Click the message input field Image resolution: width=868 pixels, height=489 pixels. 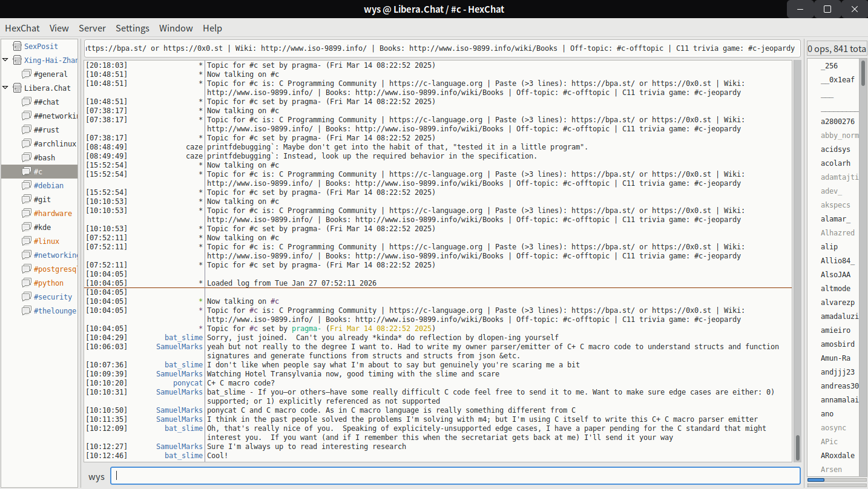[x=455, y=476]
